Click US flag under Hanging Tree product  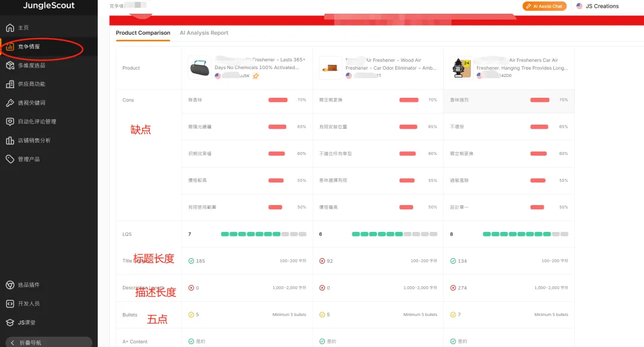click(x=479, y=76)
